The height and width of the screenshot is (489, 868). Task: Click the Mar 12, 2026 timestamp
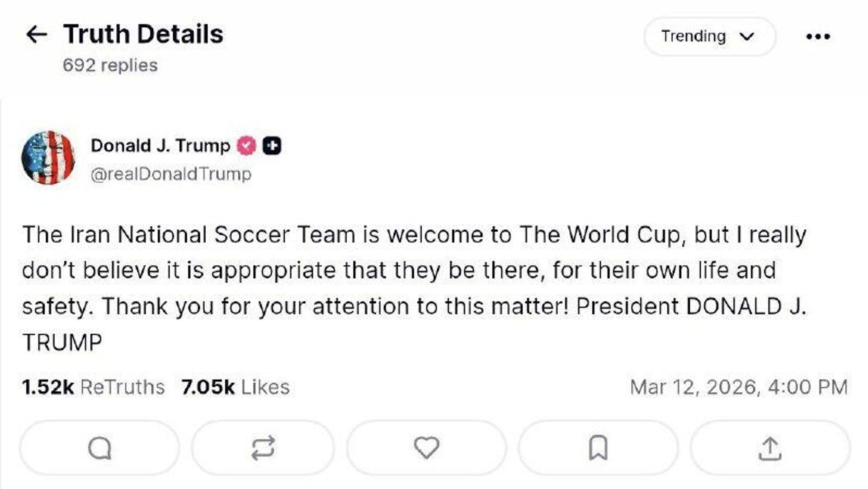(739, 387)
